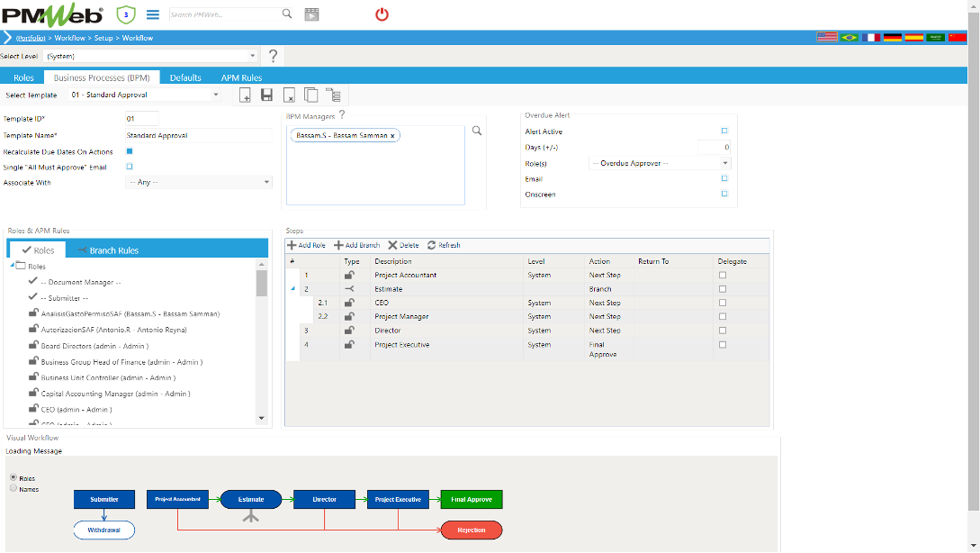This screenshot has height=553, width=980.
Task: Click the Template ID input field
Action: coord(142,118)
